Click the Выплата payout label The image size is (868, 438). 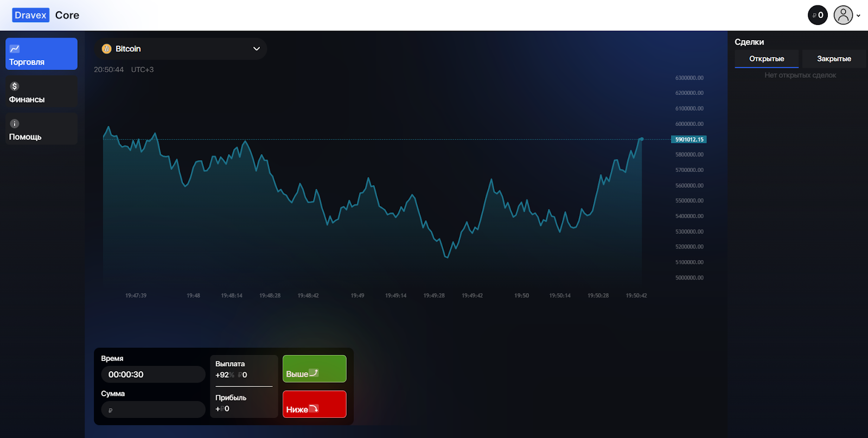pos(230,364)
